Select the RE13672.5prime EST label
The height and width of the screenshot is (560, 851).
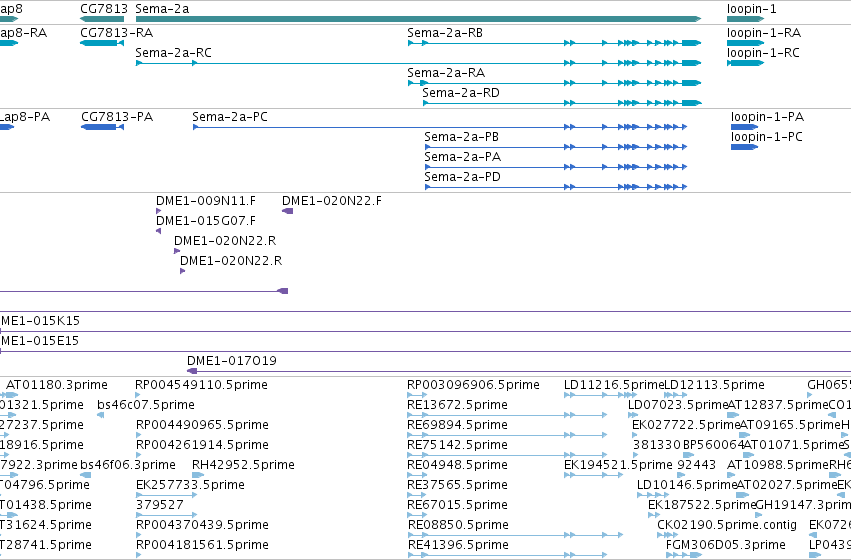coord(458,405)
